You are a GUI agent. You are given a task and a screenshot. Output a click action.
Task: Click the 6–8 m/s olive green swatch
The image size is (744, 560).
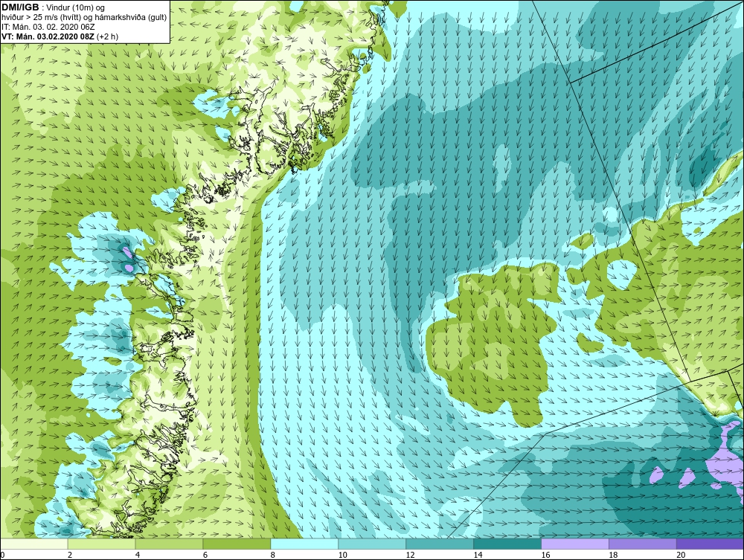point(237,544)
